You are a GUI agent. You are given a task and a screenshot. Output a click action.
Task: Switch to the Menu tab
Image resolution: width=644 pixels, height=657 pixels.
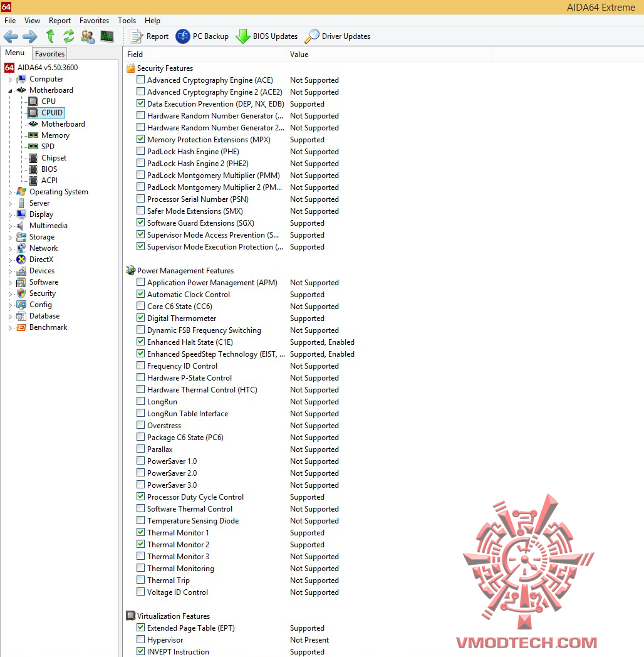pos(15,53)
